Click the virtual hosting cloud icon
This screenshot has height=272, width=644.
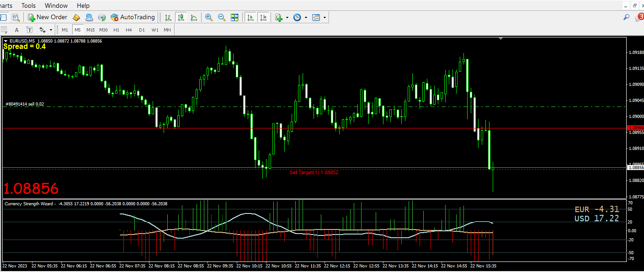89,17
